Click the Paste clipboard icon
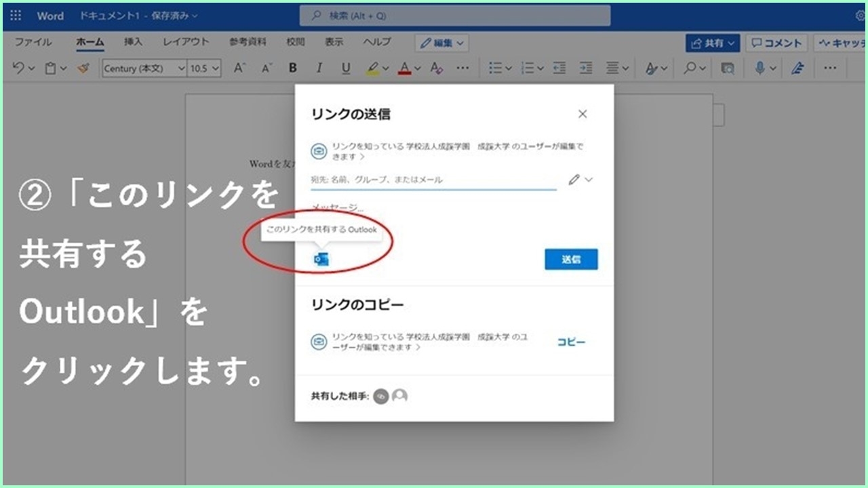 pos(51,68)
